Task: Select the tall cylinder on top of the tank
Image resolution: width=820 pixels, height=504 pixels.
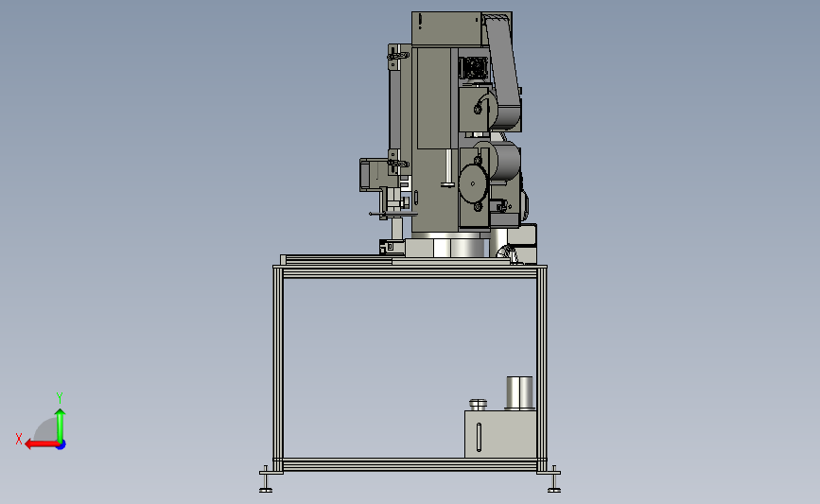Action: tap(520, 392)
